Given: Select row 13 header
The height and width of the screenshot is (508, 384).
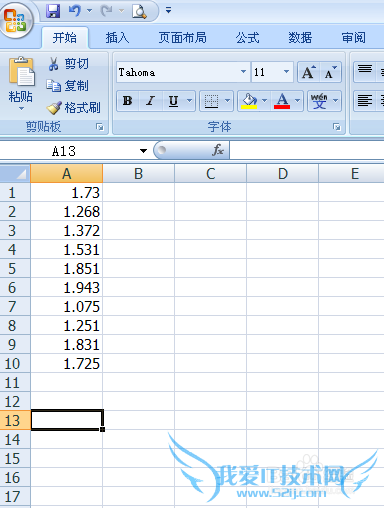Looking at the screenshot, I should [x=15, y=420].
